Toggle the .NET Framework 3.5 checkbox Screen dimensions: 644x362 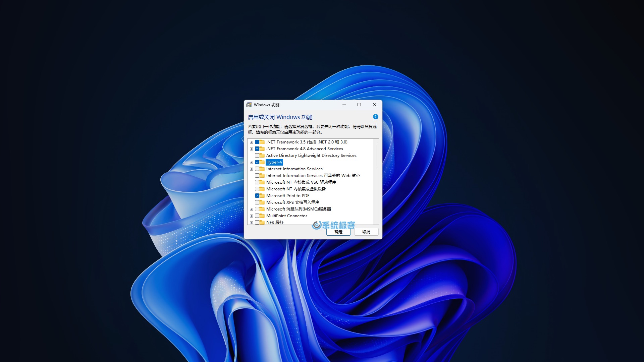pyautogui.click(x=257, y=142)
